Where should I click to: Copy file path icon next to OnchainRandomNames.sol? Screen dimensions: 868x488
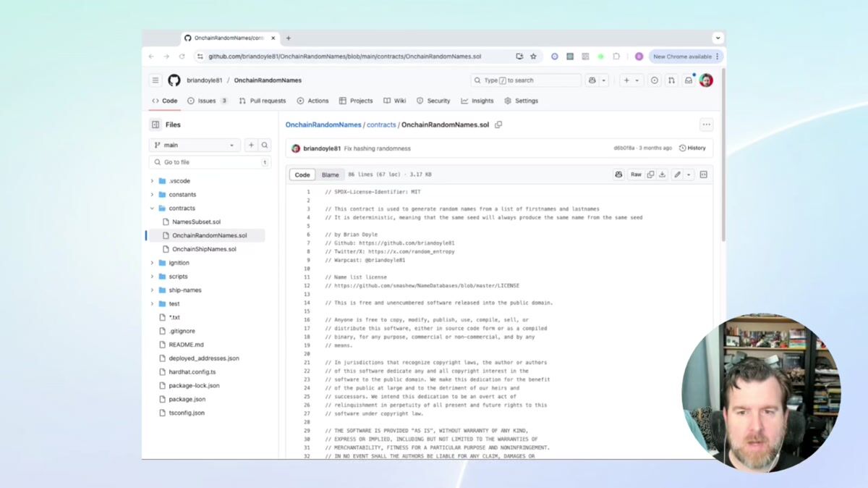(498, 125)
